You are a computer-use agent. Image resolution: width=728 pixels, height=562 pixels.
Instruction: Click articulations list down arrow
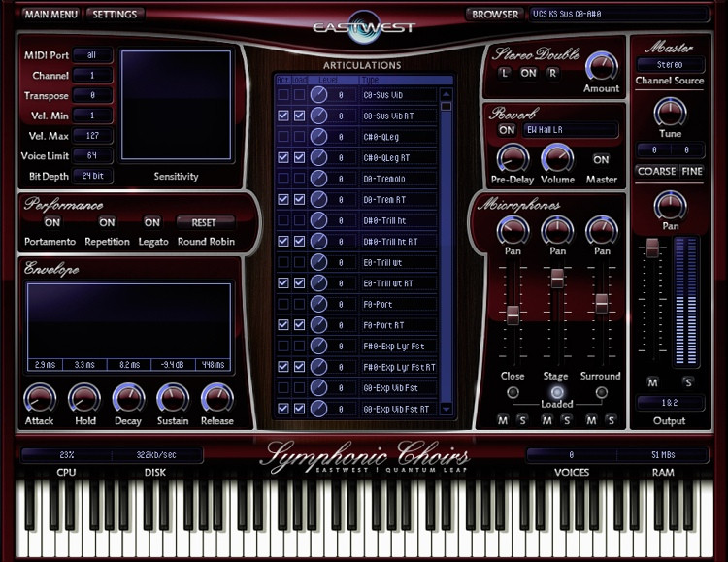coord(447,410)
